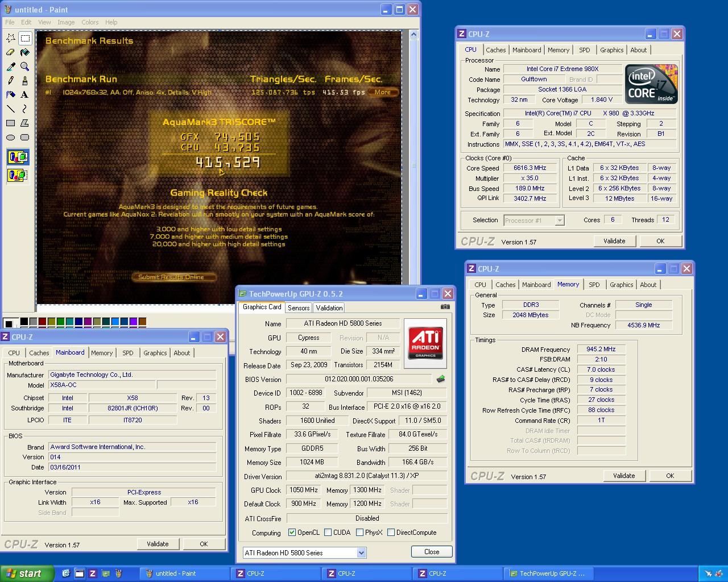Image resolution: width=728 pixels, height=582 pixels.
Task: Open About tab in top-right CPU-Z window
Action: [x=638, y=50]
